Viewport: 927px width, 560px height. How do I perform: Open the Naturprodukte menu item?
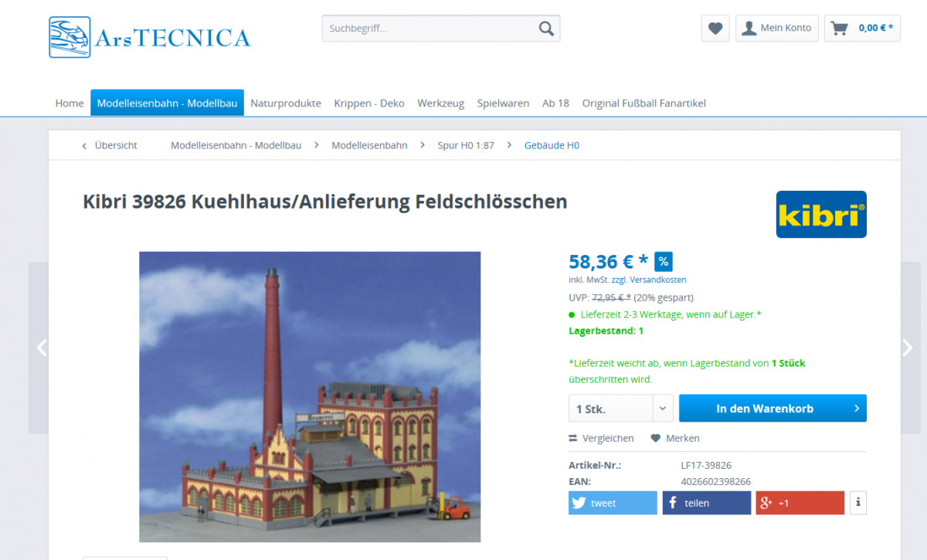(x=286, y=103)
